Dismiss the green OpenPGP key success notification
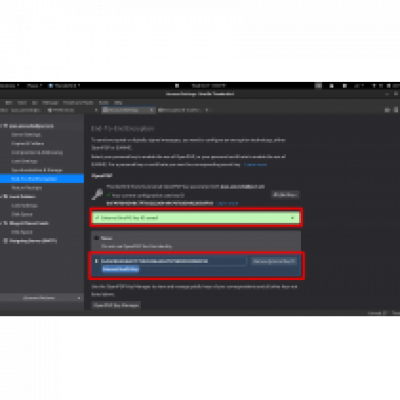The height and width of the screenshot is (400, 400). (x=292, y=218)
